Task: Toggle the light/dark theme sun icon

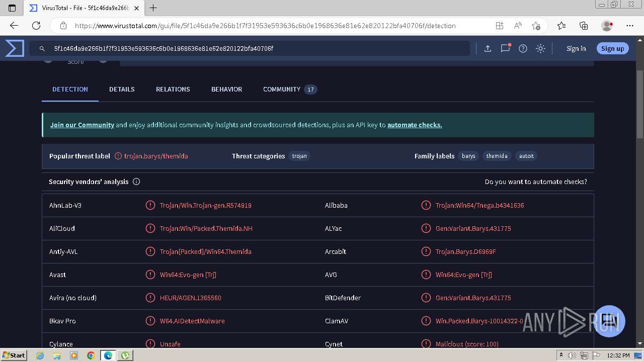Action: [x=540, y=49]
